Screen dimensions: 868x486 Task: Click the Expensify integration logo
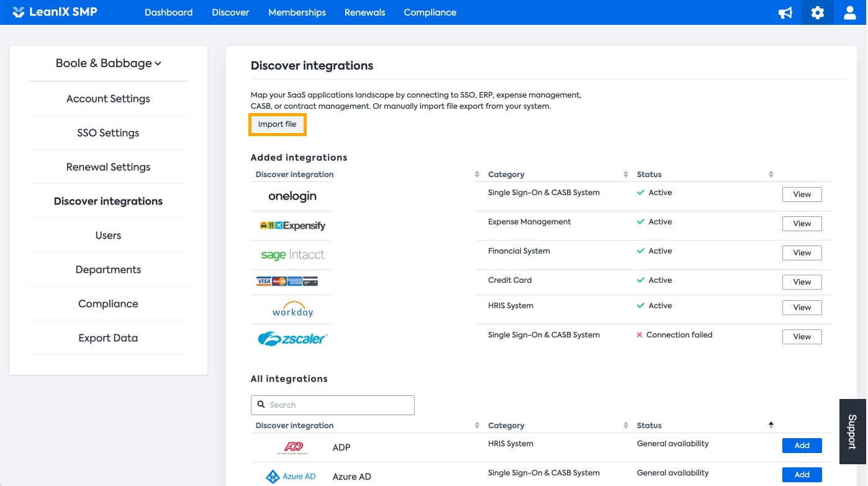pos(292,226)
